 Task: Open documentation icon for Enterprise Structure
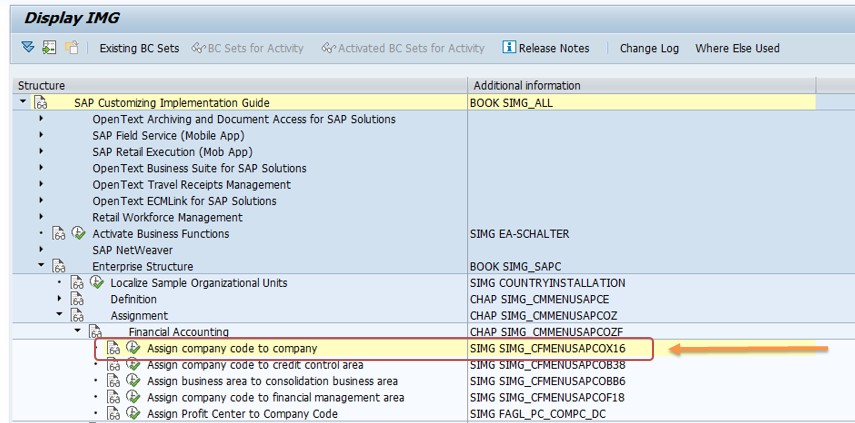point(59,267)
